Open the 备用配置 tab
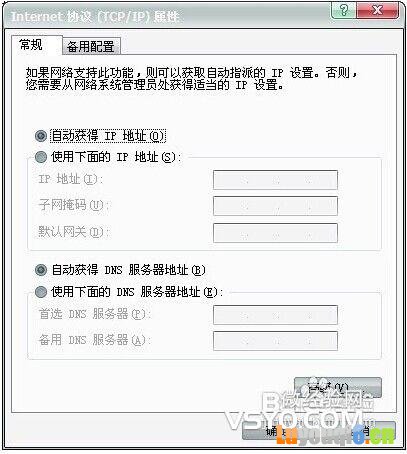Viewport: 407px width, 454px height. coord(91,46)
